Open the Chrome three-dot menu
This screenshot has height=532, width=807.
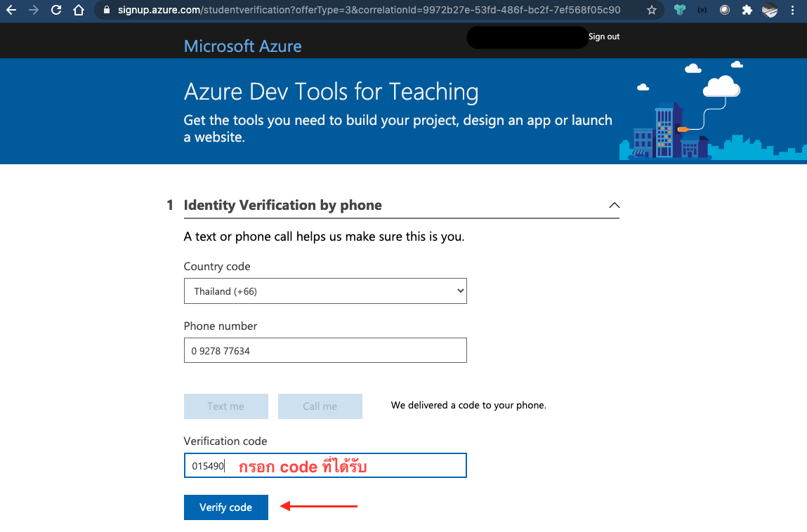[x=794, y=11]
